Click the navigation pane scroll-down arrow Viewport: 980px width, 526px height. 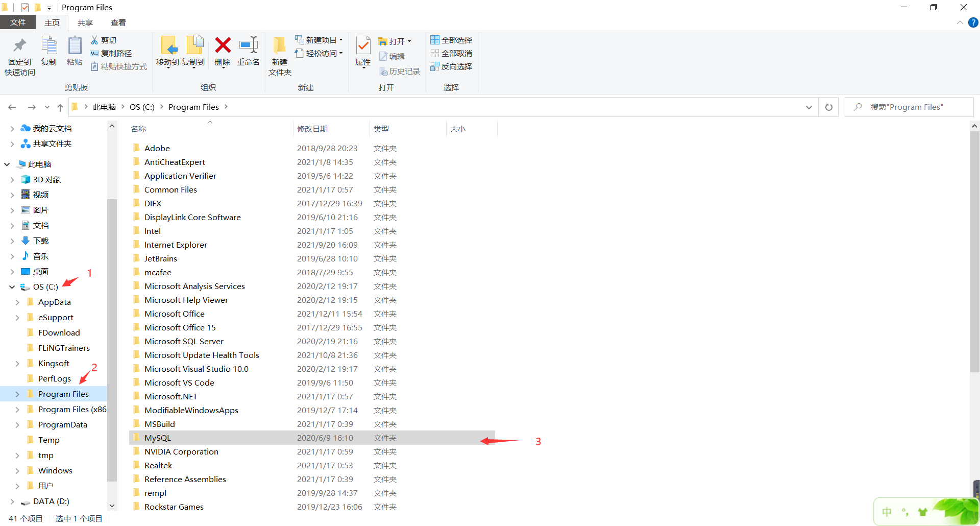[x=112, y=506]
